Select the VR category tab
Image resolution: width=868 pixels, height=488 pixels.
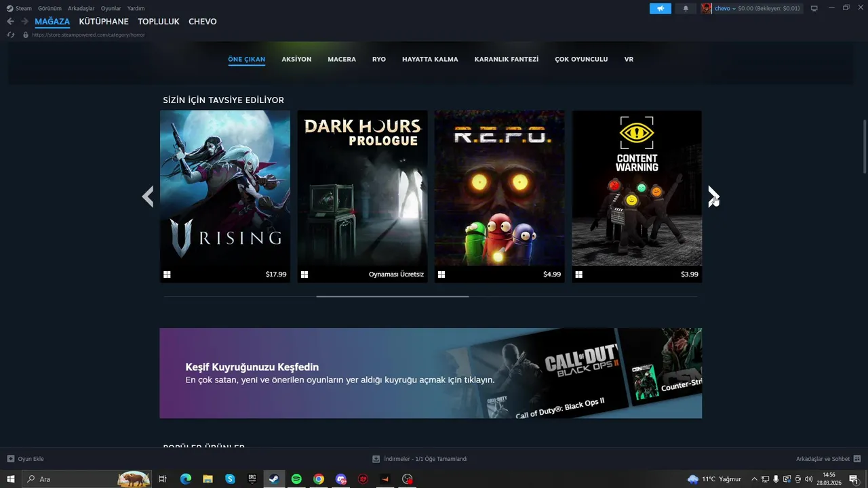[629, 59]
